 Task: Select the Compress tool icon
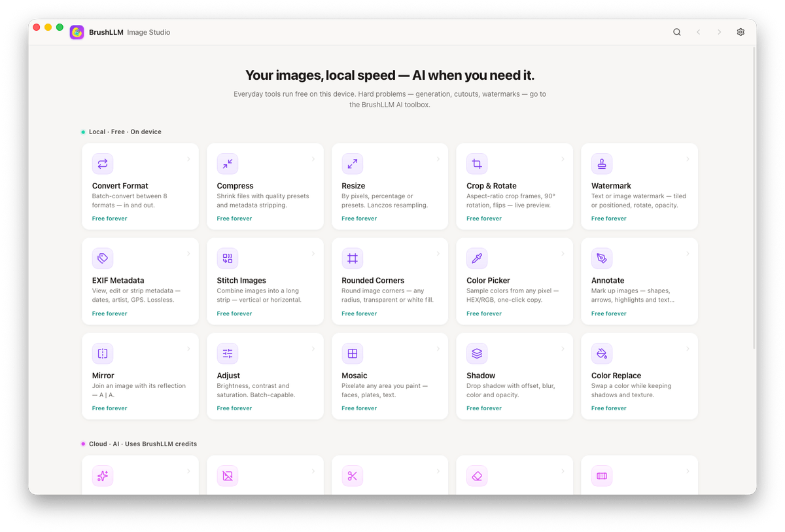(228, 164)
